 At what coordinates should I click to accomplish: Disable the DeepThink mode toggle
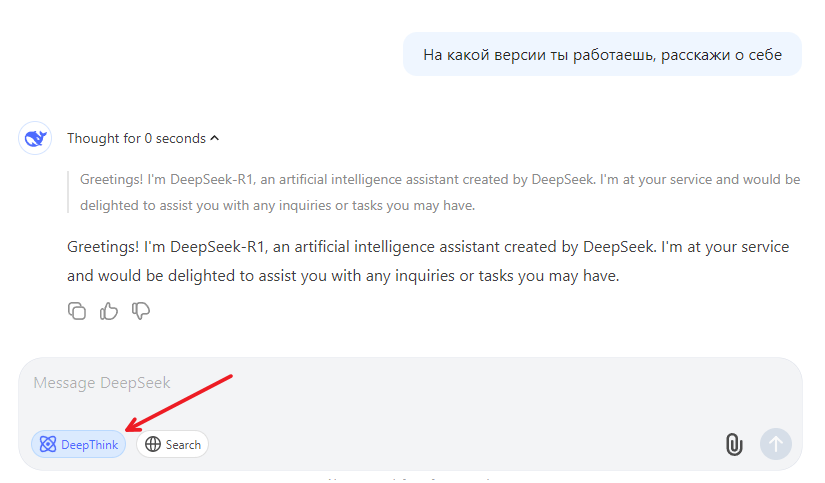(78, 444)
